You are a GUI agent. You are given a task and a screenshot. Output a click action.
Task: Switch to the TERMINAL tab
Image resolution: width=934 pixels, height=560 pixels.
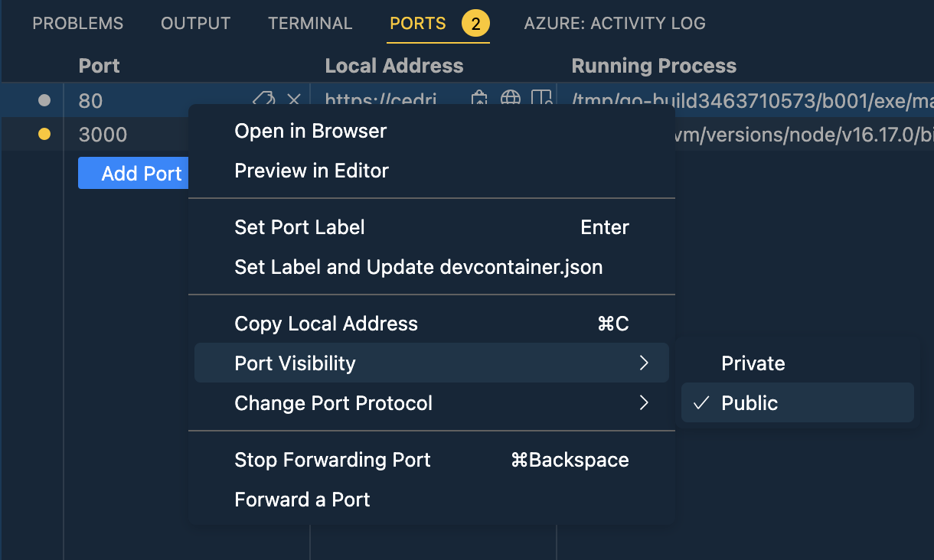(x=310, y=23)
